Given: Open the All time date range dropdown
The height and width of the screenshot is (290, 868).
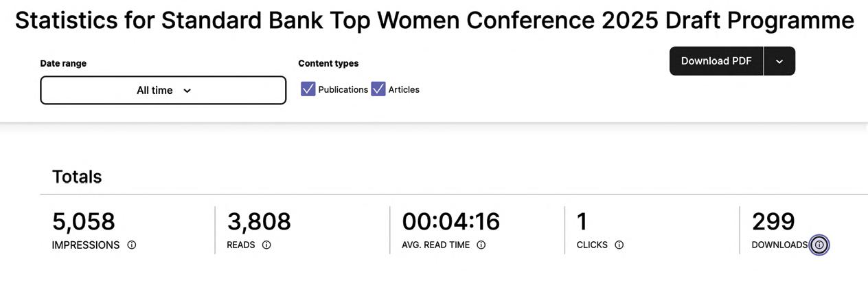Looking at the screenshot, I should click(163, 90).
